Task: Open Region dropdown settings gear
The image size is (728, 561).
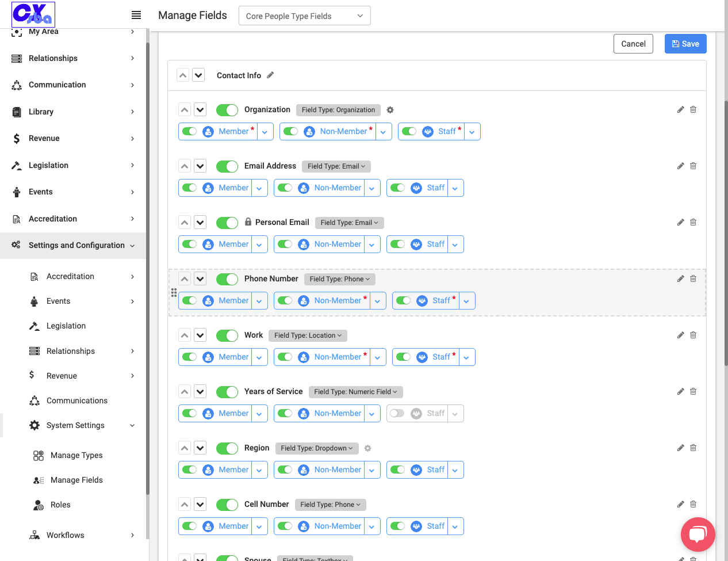Action: tap(368, 448)
